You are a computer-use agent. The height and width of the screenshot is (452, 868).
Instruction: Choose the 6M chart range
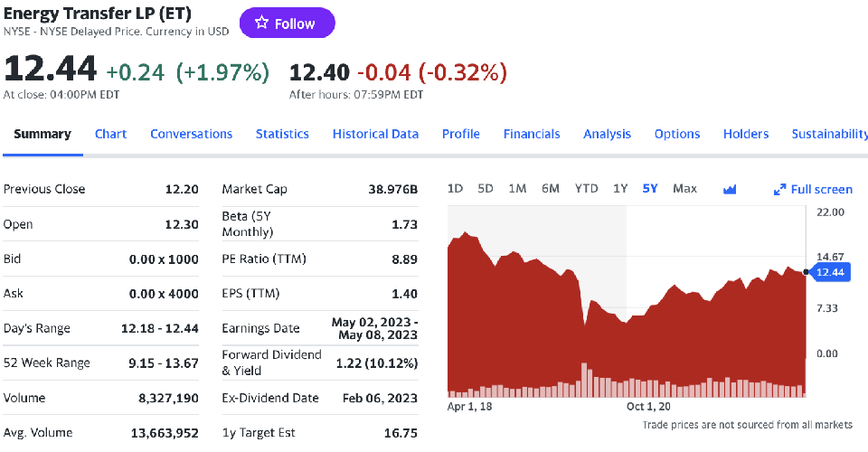551,188
